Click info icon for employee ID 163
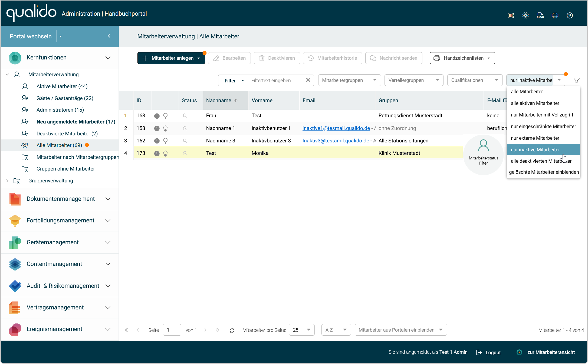This screenshot has width=588, height=364. [157, 116]
